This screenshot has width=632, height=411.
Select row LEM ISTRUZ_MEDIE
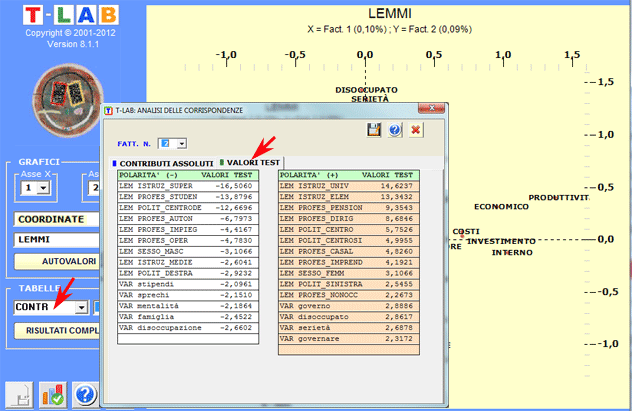(188, 262)
